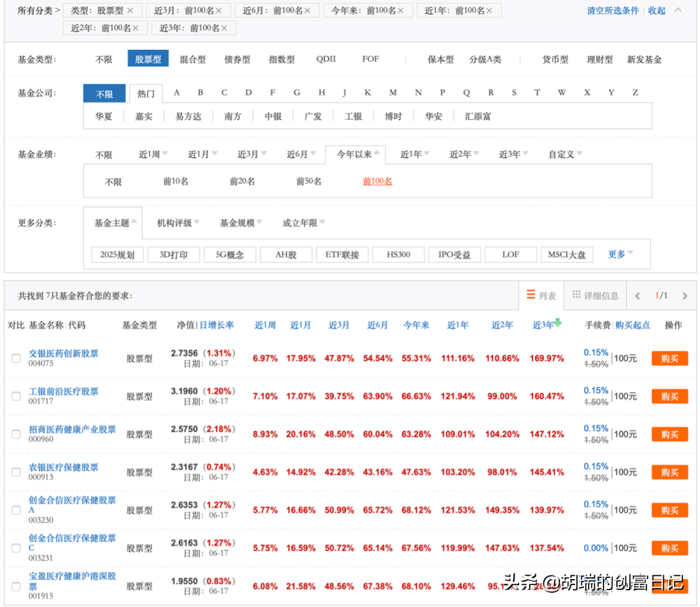
Task: Remove the 近2年:前100名 filter tag
Action: pyautogui.click(x=135, y=28)
